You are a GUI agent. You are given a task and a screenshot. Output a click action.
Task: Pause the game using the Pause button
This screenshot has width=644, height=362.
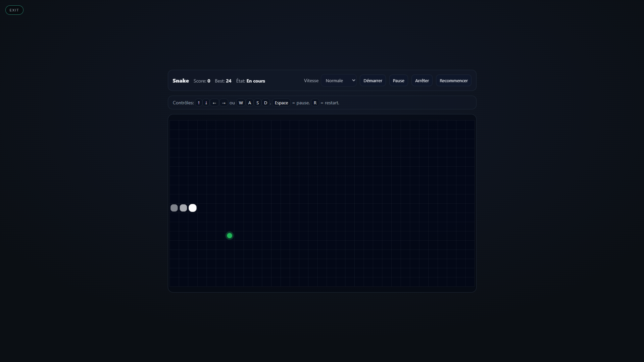(398, 81)
